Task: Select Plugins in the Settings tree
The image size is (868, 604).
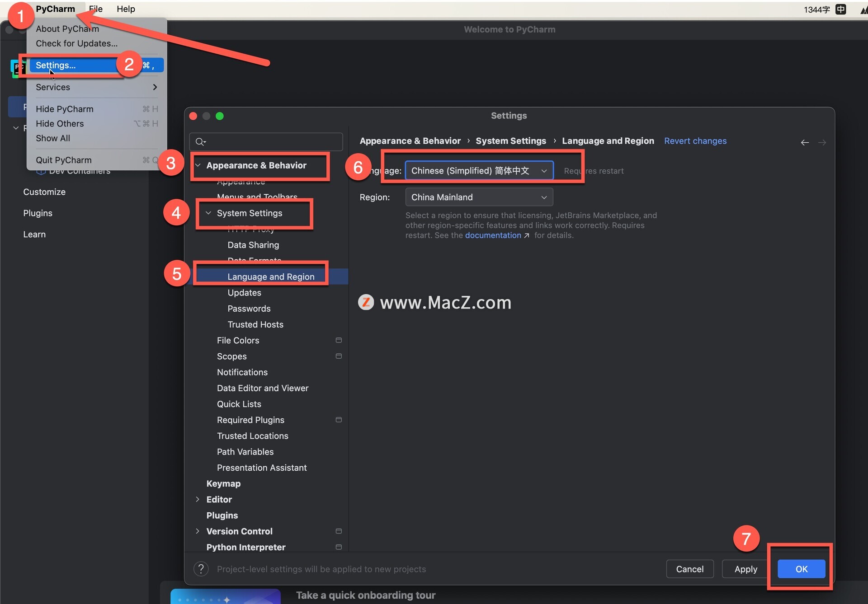Action: coord(222,515)
